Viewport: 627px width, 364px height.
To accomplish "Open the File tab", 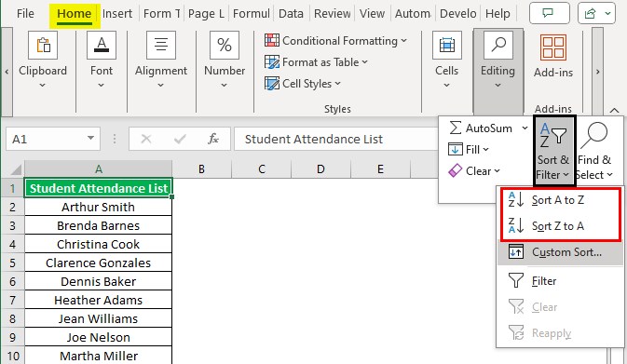I will 25,14.
